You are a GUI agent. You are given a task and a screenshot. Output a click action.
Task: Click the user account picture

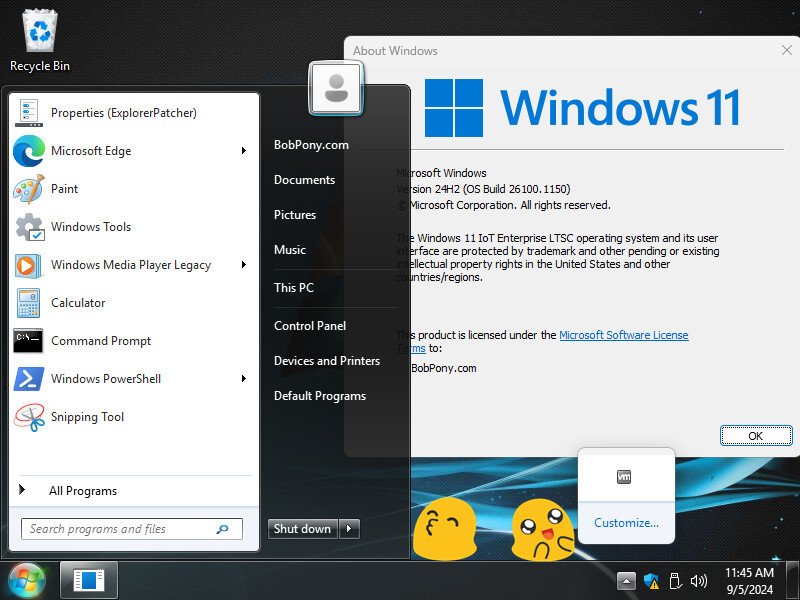click(336, 88)
